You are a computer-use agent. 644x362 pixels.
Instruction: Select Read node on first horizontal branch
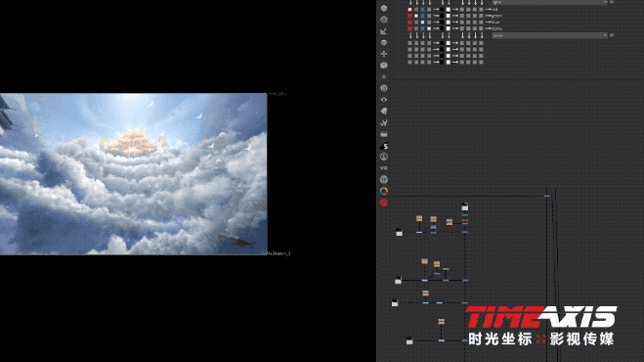399,232
